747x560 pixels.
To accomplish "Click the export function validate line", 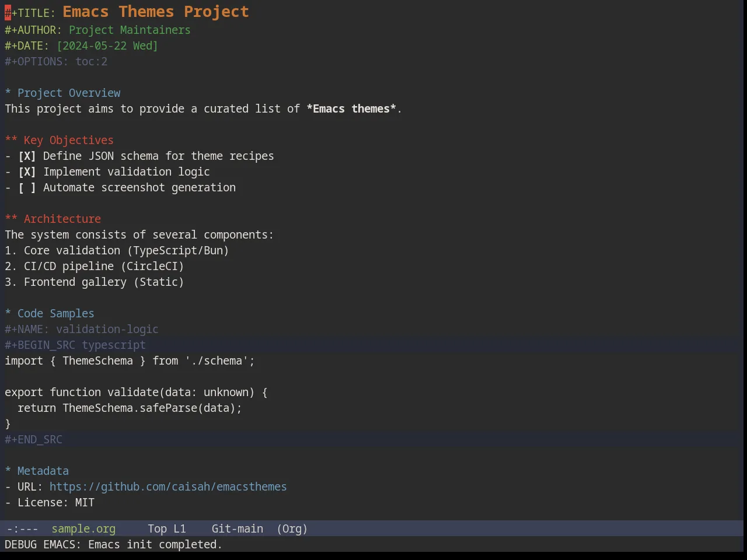I will coord(136,393).
